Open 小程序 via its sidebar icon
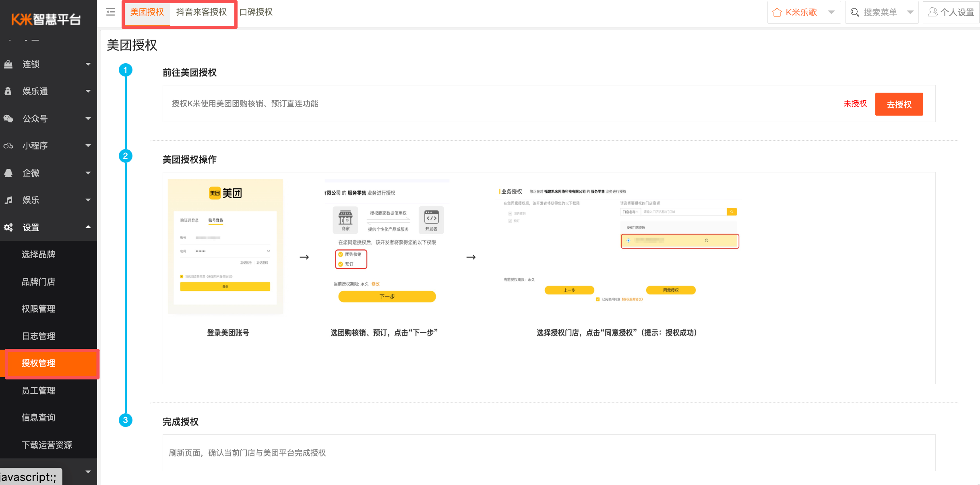The image size is (980, 485). pos(8,145)
